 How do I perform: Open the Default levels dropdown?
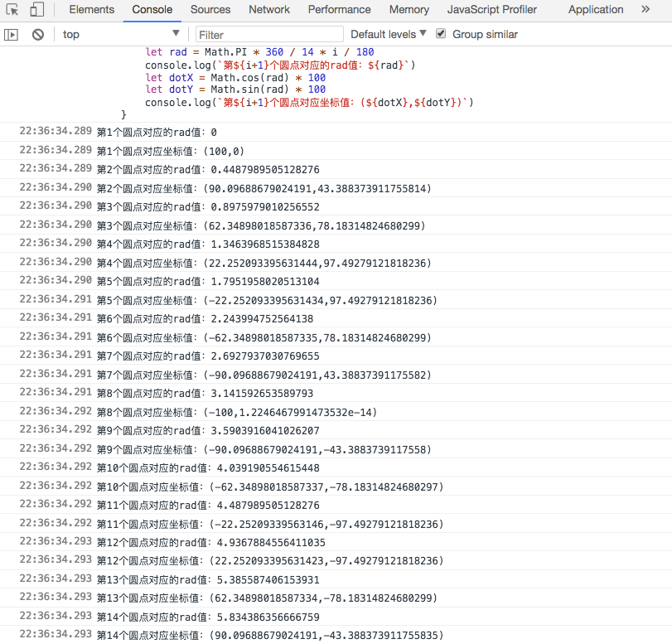coord(389,34)
